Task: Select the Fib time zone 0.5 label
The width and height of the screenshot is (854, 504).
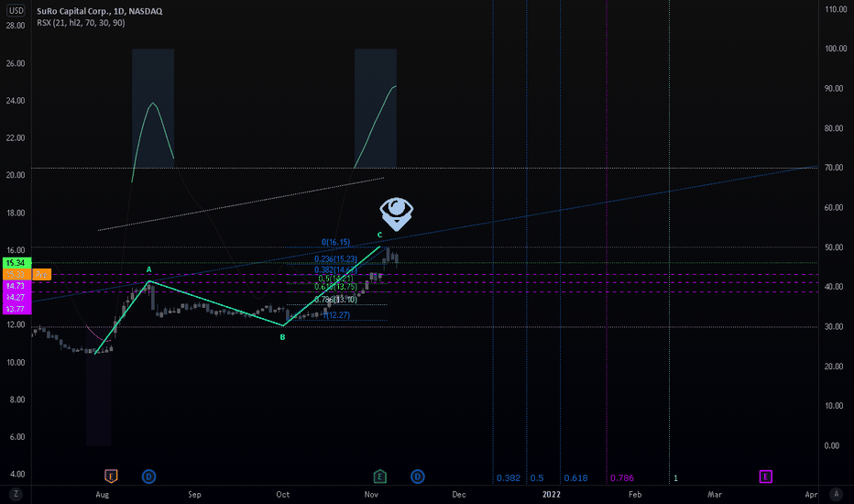Action: [x=537, y=477]
